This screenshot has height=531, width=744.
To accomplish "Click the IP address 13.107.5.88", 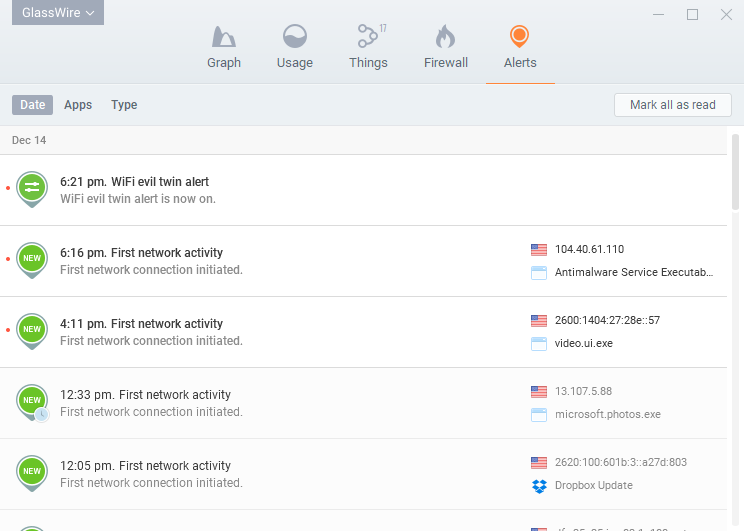I will pos(583,391).
